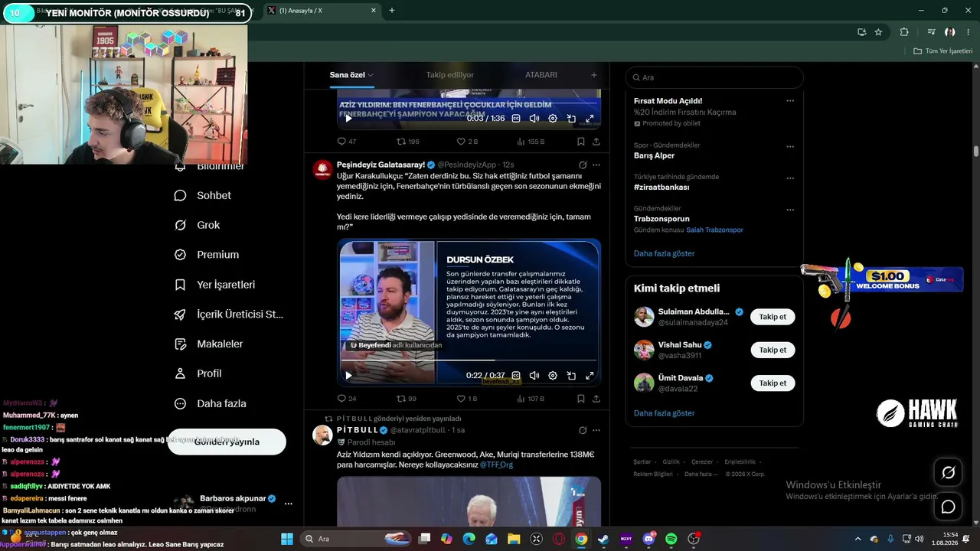Add a new feed tab with plus
Screen dimensions: 980x551
point(594,75)
